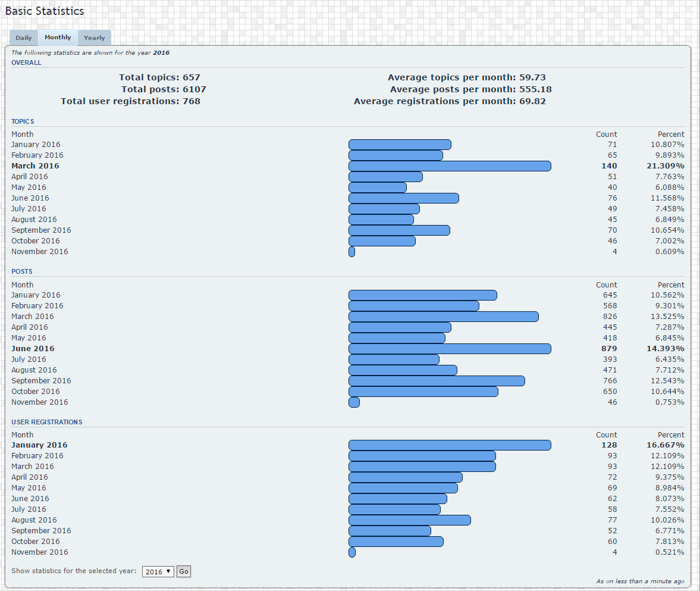Click the posts count 766

(610, 380)
